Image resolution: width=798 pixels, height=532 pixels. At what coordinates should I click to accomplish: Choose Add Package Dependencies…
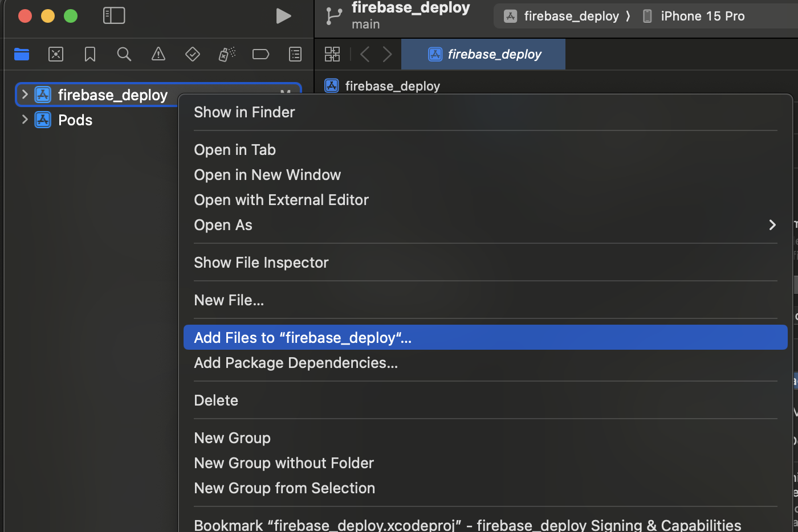tap(485, 363)
